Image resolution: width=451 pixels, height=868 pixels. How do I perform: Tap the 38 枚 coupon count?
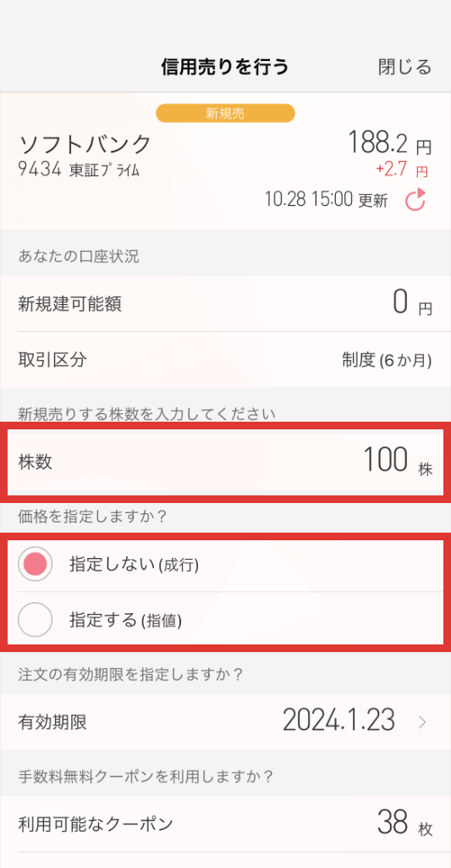click(404, 823)
